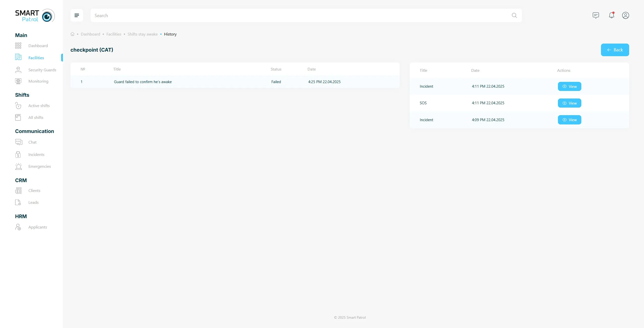Screen dimensions: 644x328
Task: Go to Active shifts menu item
Action: point(39,106)
